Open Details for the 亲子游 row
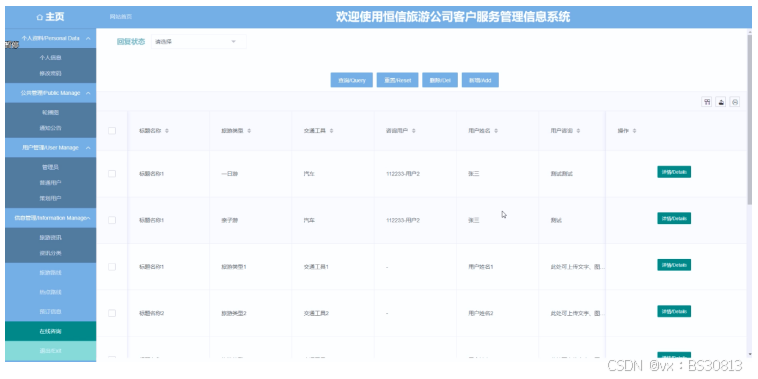Image resolution: width=758 pixels, height=379 pixels. pyautogui.click(x=674, y=218)
